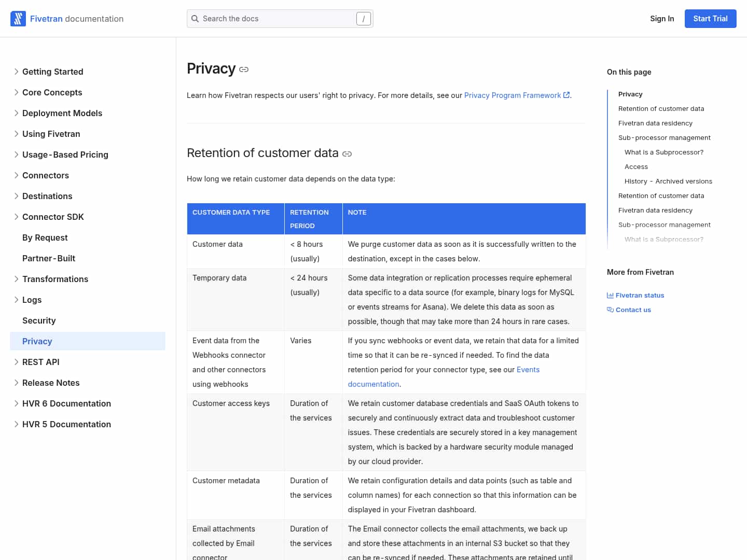Select Partner-Built in the sidebar
This screenshot has width=747, height=560.
coord(49,258)
